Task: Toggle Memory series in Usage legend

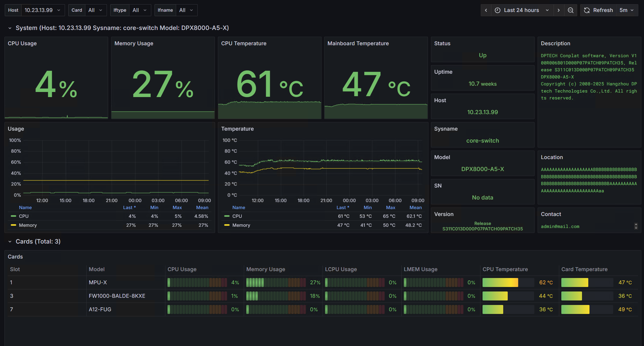Action: point(28,225)
